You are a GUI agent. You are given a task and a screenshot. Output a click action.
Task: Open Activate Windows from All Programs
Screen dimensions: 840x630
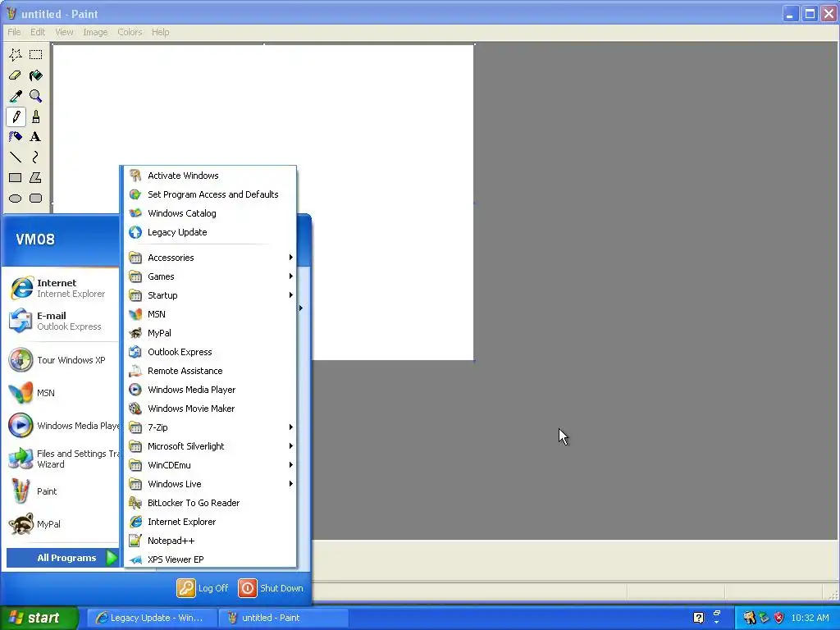(211, 176)
